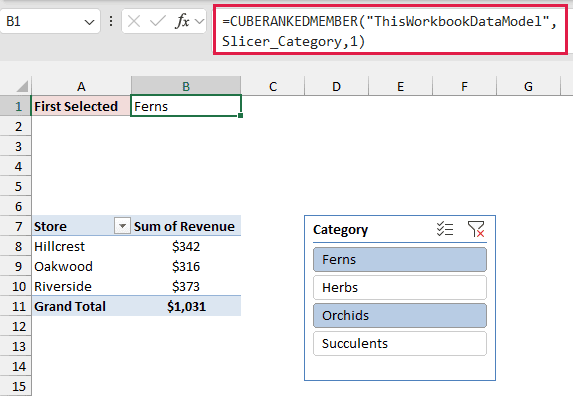Click the $342 revenue cell
Screen dimensions: 573x396
[x=186, y=246]
